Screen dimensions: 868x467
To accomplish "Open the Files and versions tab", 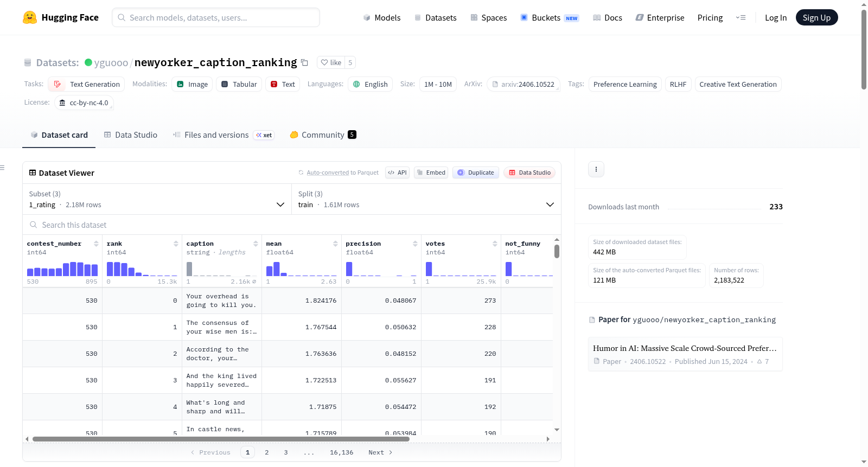I will click(224, 135).
